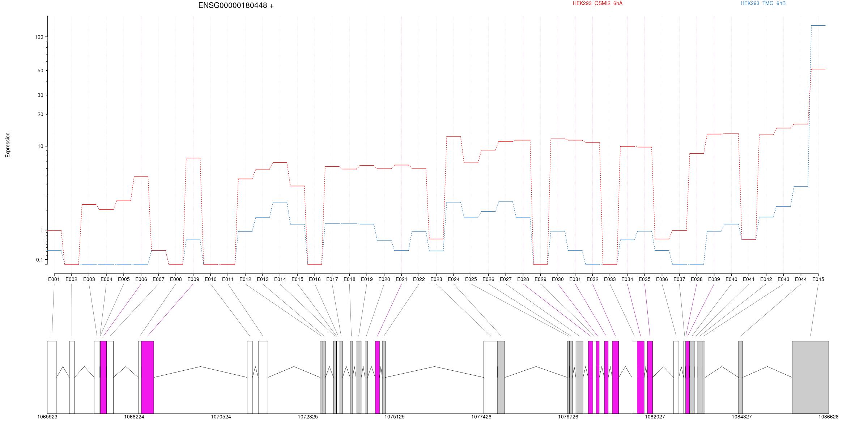Screen dimensions: 868x434
Task: Select exon label E040
Action: tap(731, 279)
